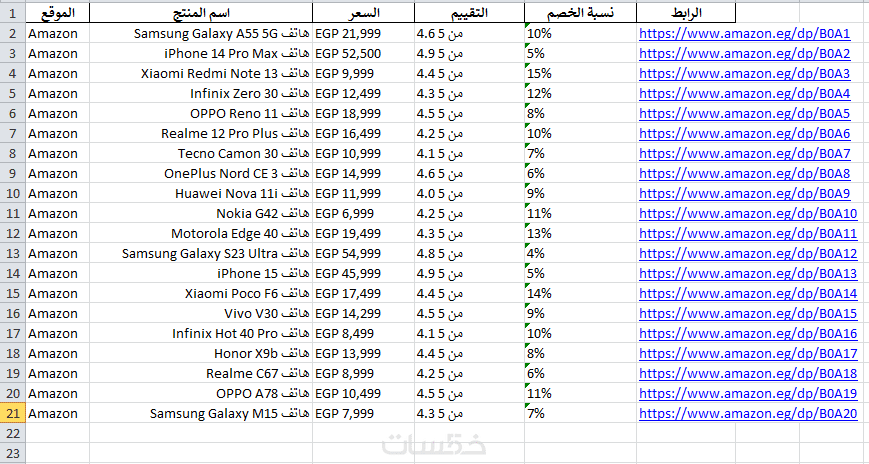This screenshot has width=869, height=464.
Task: Select the Amazon cell in row 21
Action: (x=58, y=413)
